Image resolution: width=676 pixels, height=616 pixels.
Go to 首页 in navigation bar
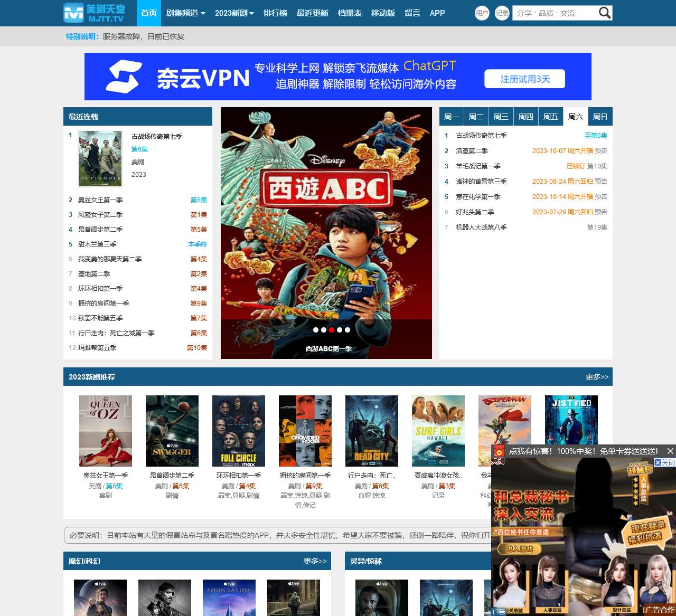click(149, 13)
